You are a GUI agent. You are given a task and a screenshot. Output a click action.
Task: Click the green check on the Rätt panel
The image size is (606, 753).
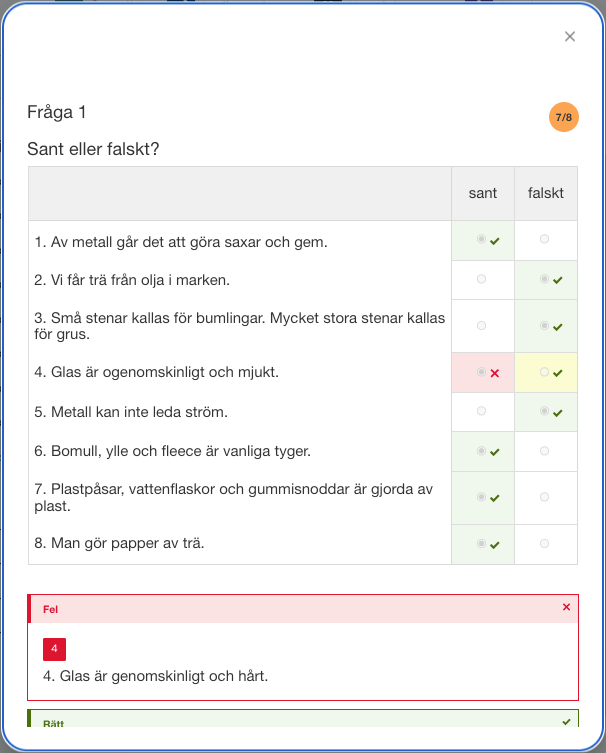click(x=566, y=722)
